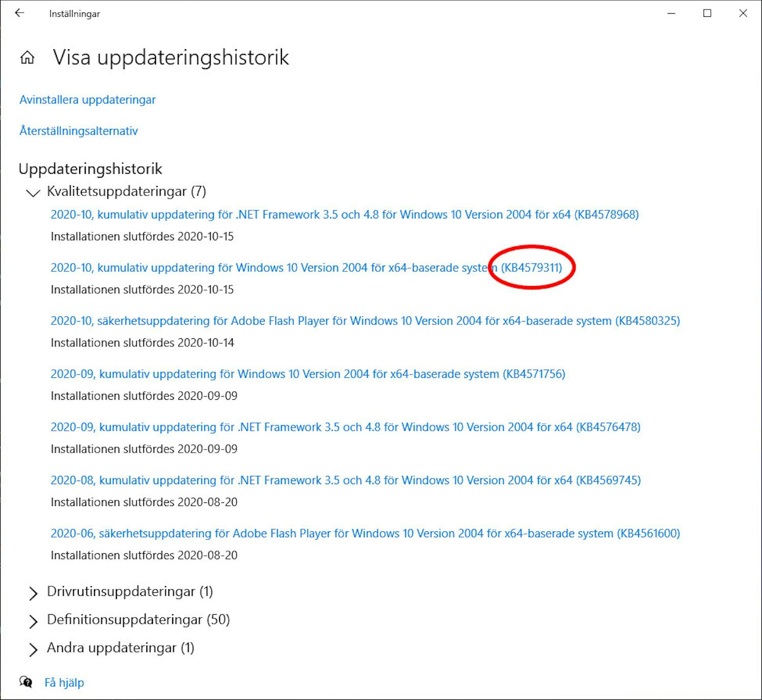Open Avinstallera uppdateringar

(87, 100)
